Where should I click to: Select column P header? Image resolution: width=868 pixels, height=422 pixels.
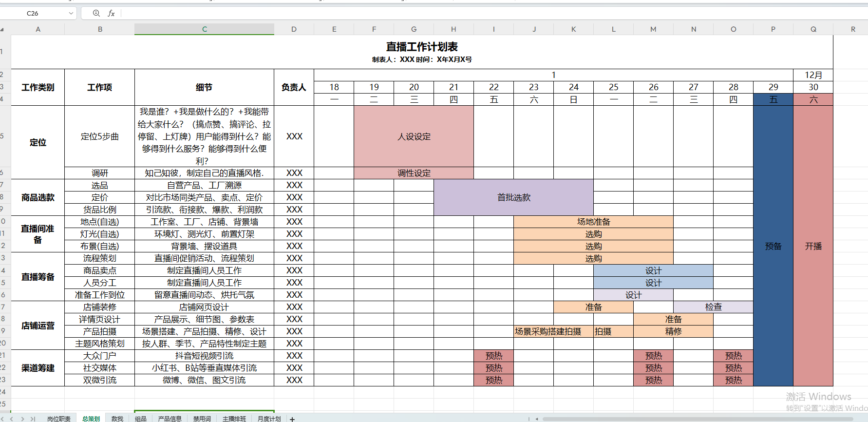click(x=773, y=29)
